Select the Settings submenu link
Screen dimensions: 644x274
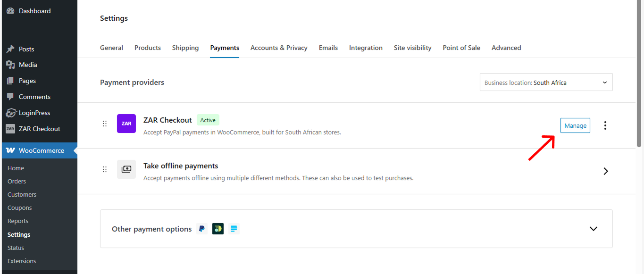19,234
